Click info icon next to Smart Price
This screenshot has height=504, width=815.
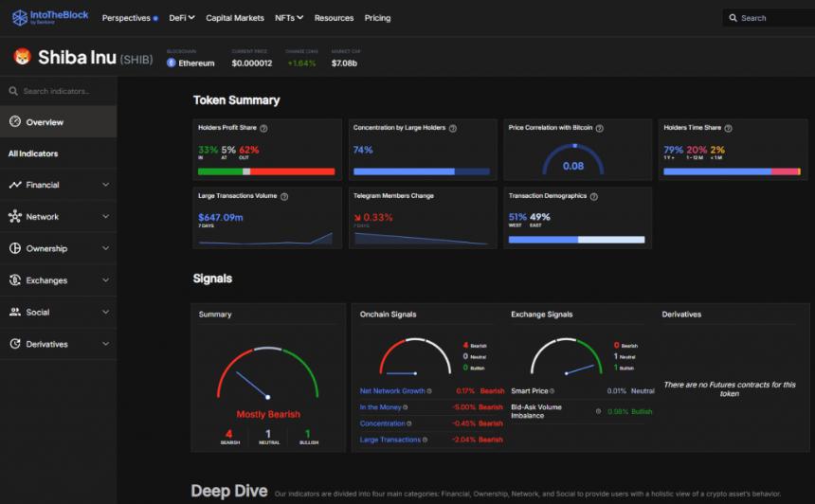[552, 391]
